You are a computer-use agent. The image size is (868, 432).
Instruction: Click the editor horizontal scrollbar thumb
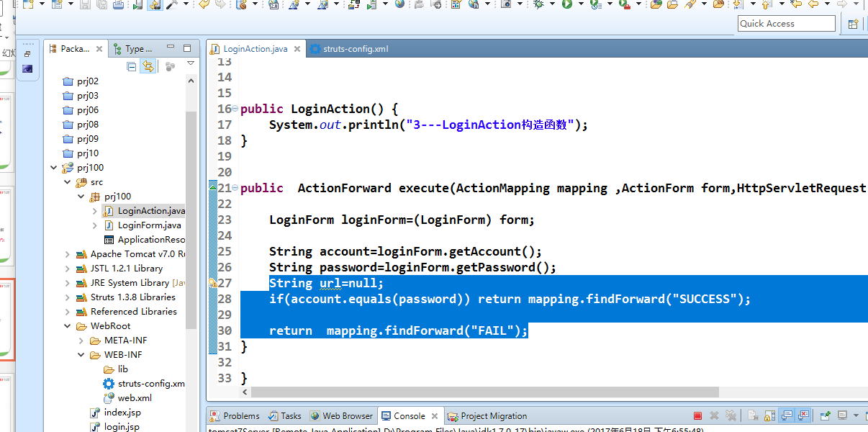coord(485,392)
